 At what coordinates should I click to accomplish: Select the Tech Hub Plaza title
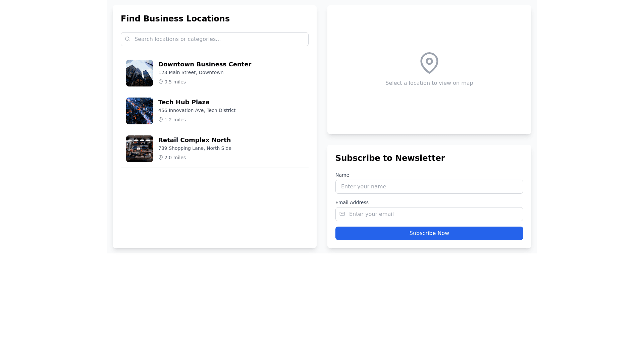pyautogui.click(x=184, y=102)
